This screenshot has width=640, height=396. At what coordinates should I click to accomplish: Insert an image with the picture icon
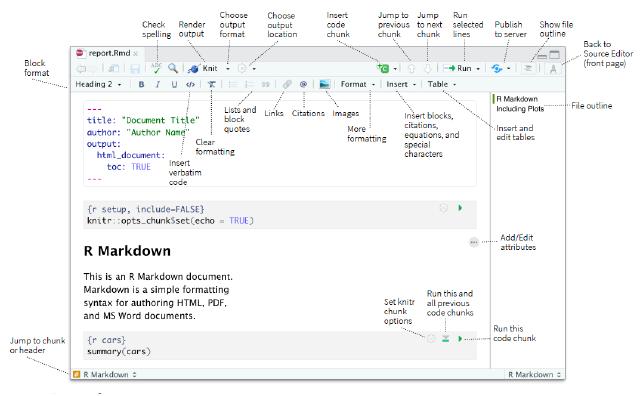tap(324, 85)
